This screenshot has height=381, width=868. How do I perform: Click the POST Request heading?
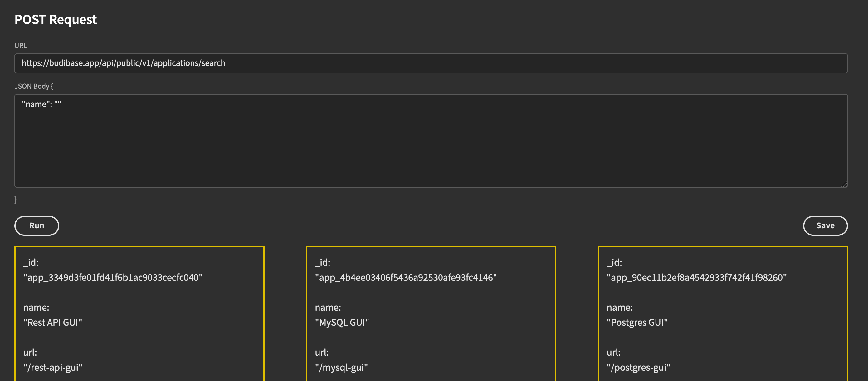(56, 20)
